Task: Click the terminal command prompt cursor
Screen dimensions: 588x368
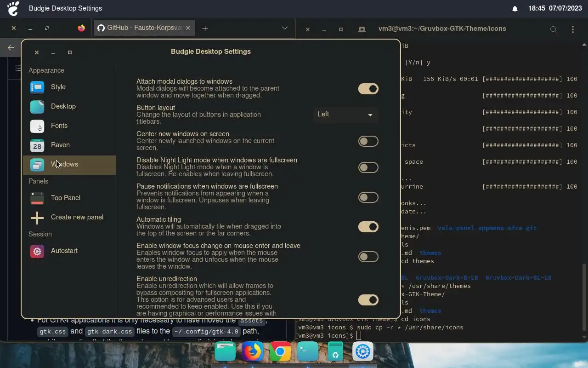Action: tap(359, 336)
